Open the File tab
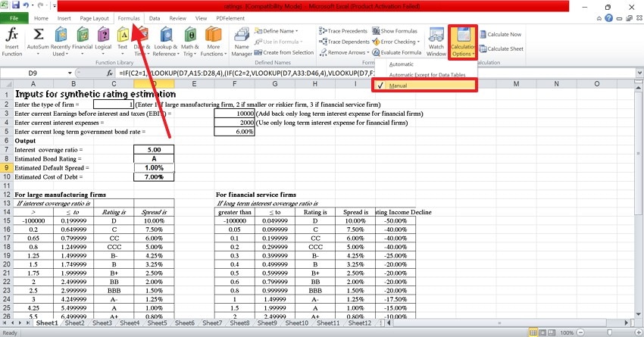 tap(14, 18)
